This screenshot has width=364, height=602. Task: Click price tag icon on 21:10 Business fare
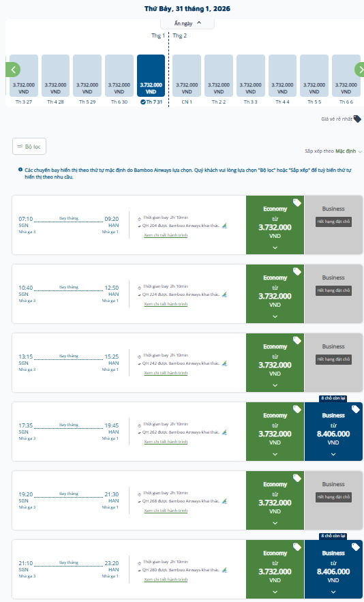(x=356, y=547)
